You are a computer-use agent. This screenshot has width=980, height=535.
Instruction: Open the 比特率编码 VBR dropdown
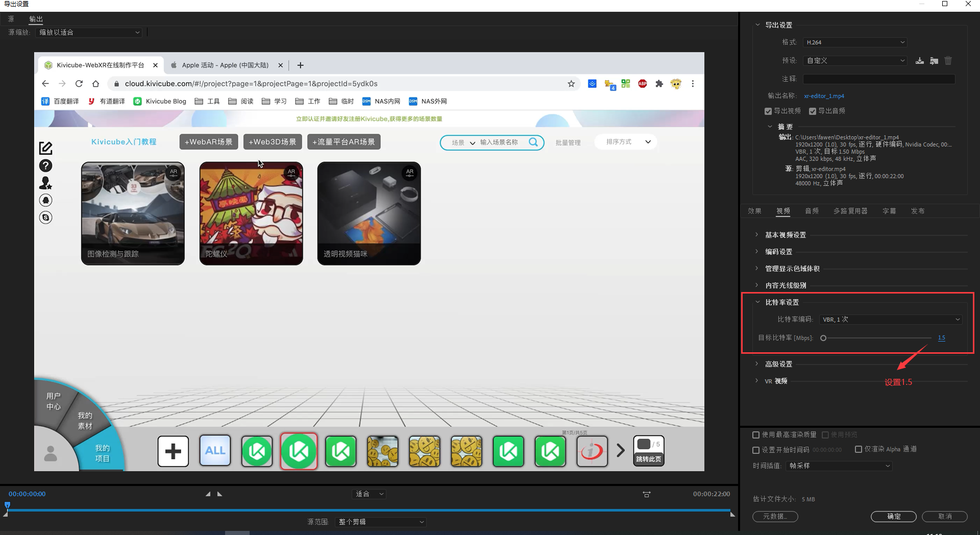(891, 320)
